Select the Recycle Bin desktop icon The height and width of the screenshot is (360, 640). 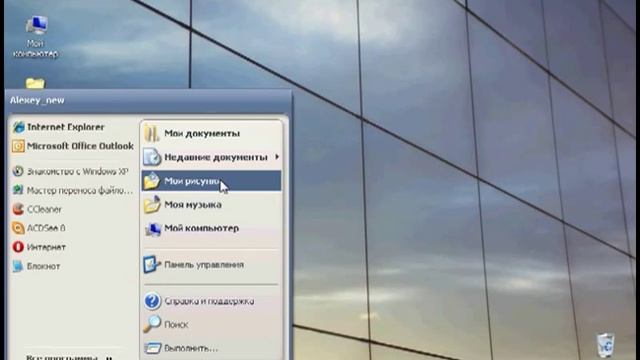pyautogui.click(x=605, y=345)
